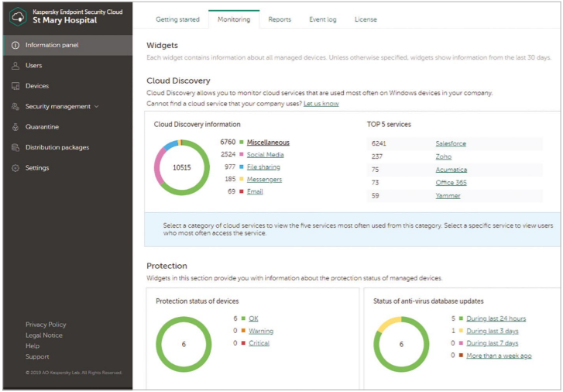Click the Let us know link
Screen dimensions: 563x392
[321, 104]
